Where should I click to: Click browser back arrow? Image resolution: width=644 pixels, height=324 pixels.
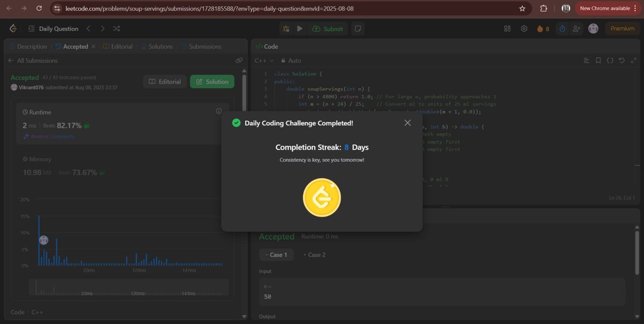pyautogui.click(x=9, y=9)
